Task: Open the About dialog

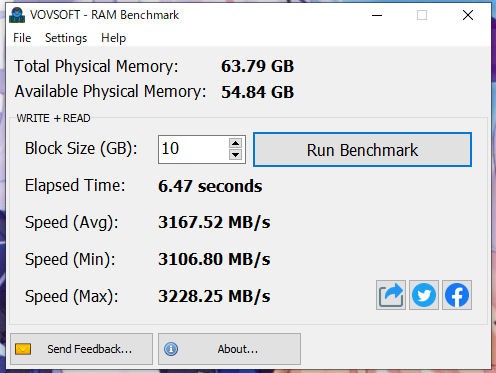Action: pyautogui.click(x=229, y=349)
